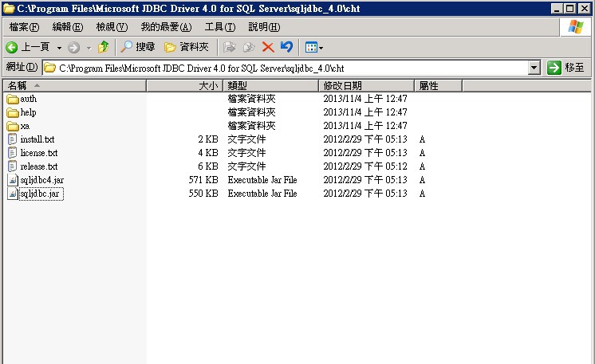595x364 pixels.
Task: Maximize the Explorer window
Action: pos(570,8)
